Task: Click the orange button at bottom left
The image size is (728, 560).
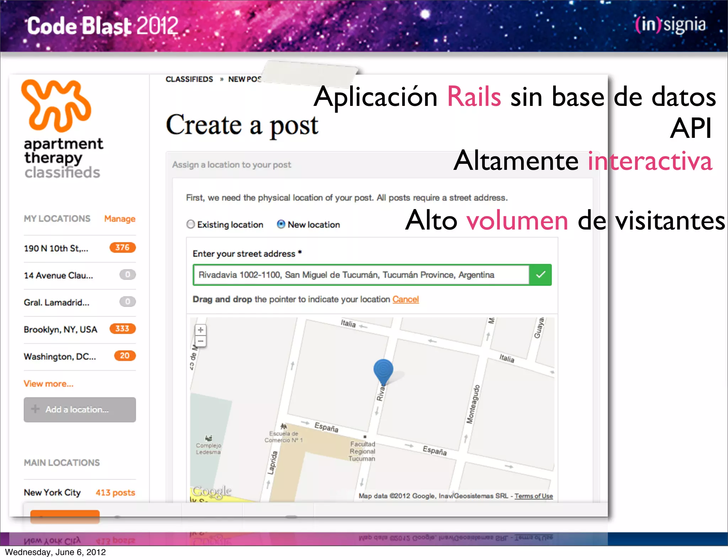Action: click(x=65, y=516)
